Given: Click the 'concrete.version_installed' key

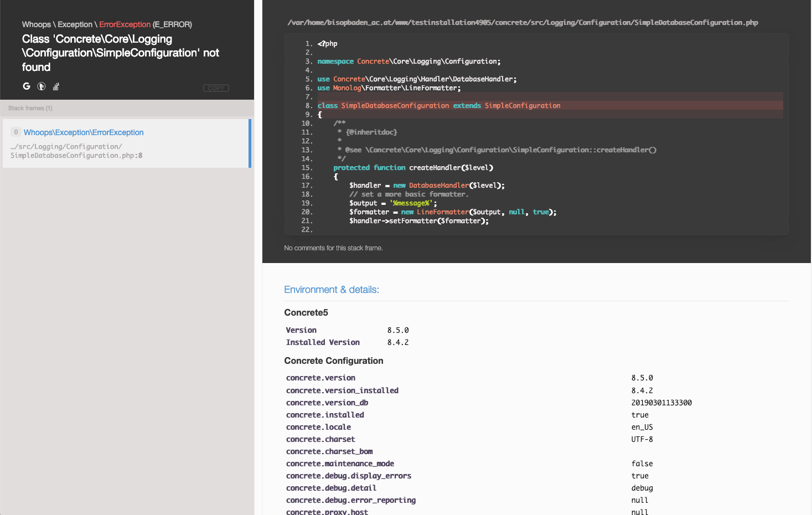Looking at the screenshot, I should pyautogui.click(x=342, y=390).
